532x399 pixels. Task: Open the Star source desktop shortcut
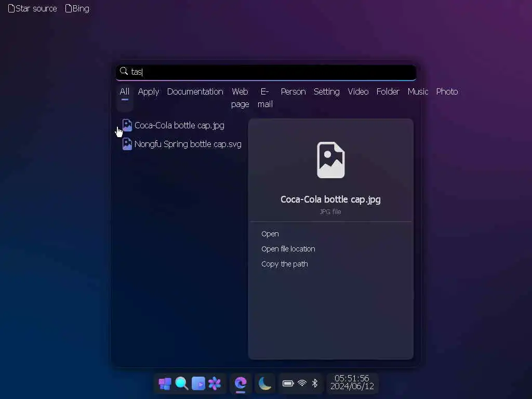coord(33,8)
